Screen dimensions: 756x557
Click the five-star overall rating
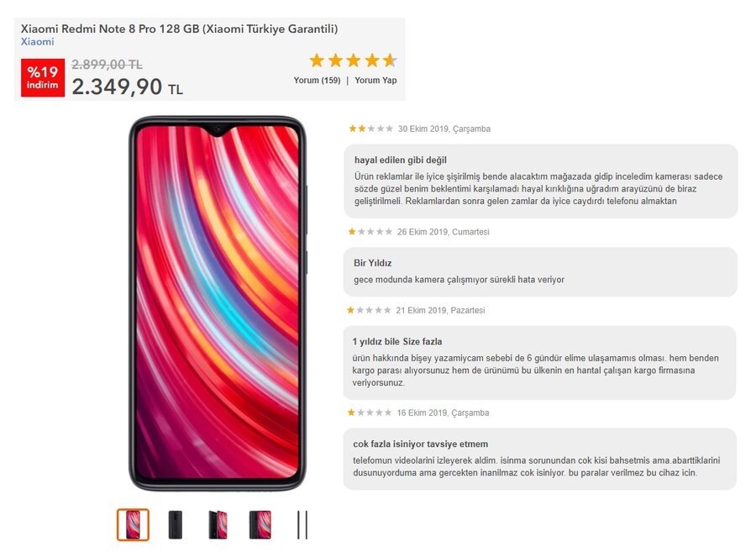[353, 60]
